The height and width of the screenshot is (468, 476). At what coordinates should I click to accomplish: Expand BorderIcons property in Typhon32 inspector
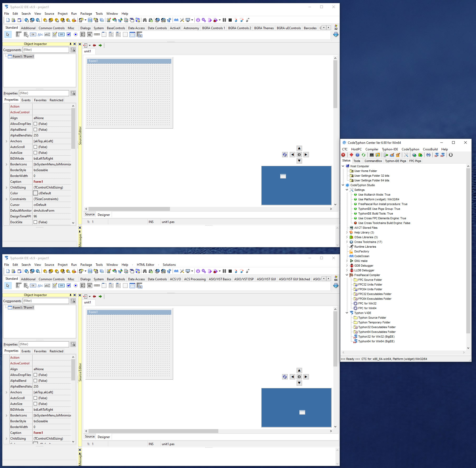pyautogui.click(x=7, y=164)
